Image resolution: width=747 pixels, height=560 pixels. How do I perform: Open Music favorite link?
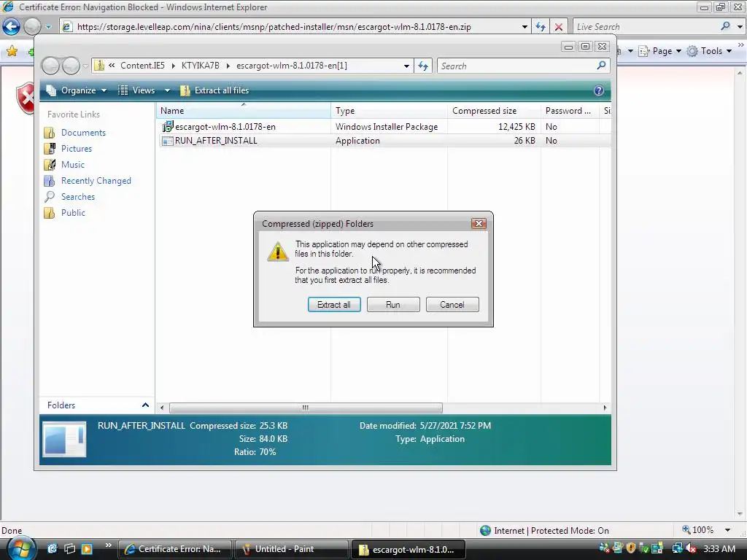73,165
